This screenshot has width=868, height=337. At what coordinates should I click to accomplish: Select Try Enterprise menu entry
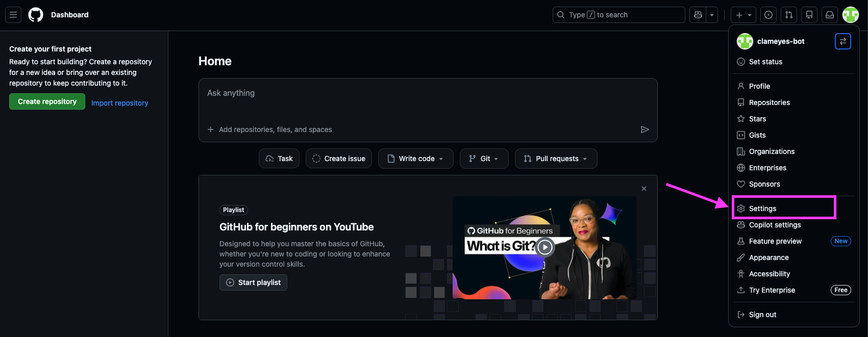click(x=793, y=290)
